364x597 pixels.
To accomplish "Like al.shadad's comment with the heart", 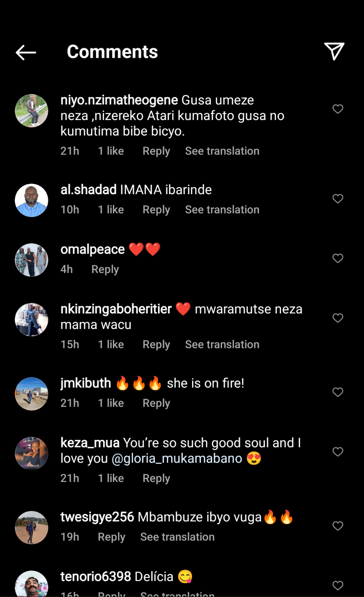I will 338,198.
